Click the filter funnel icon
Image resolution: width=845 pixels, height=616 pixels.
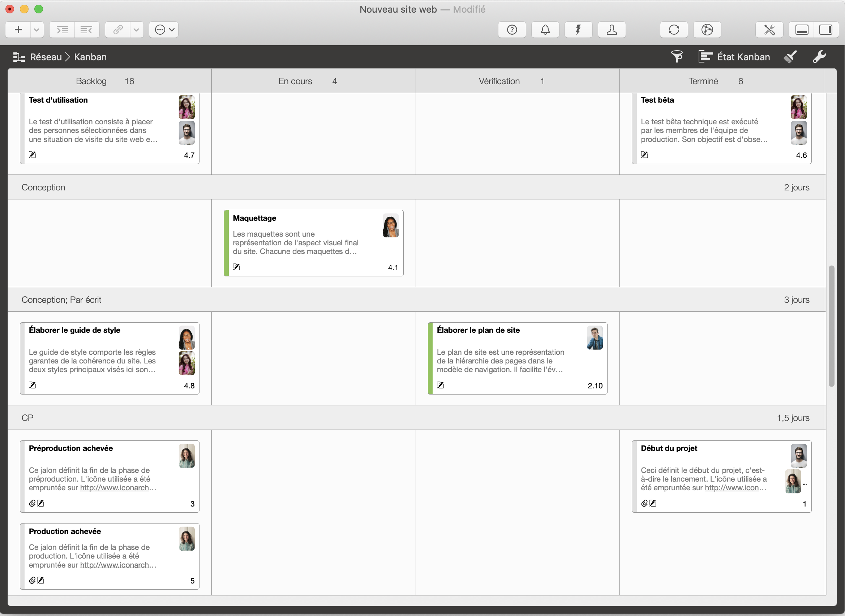pos(677,57)
